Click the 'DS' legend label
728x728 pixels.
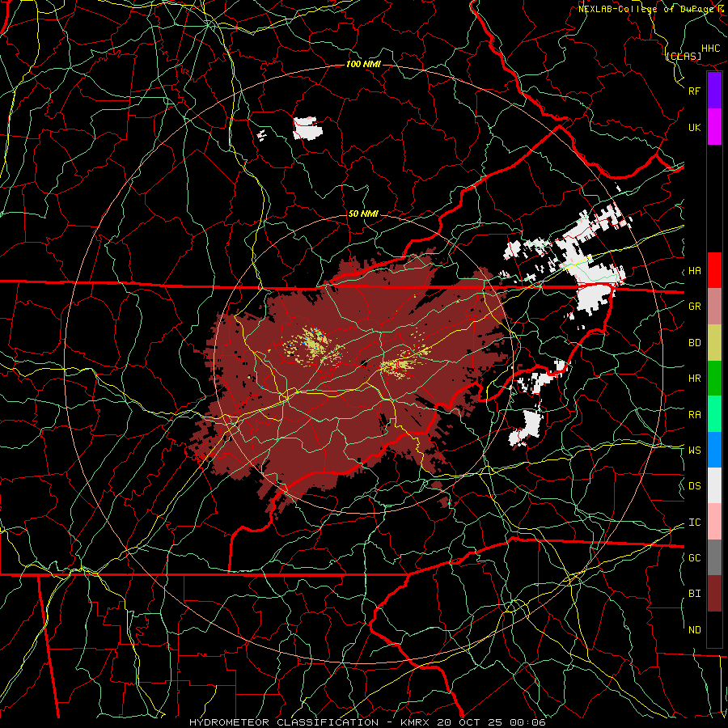pos(694,486)
